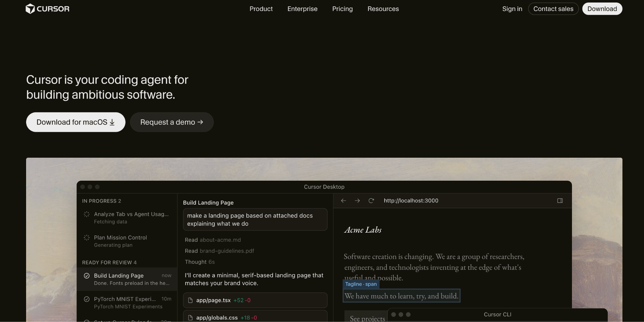This screenshot has width=644, height=322.
Task: Toggle the side panel icon in preview toolbar
Action: click(x=560, y=201)
